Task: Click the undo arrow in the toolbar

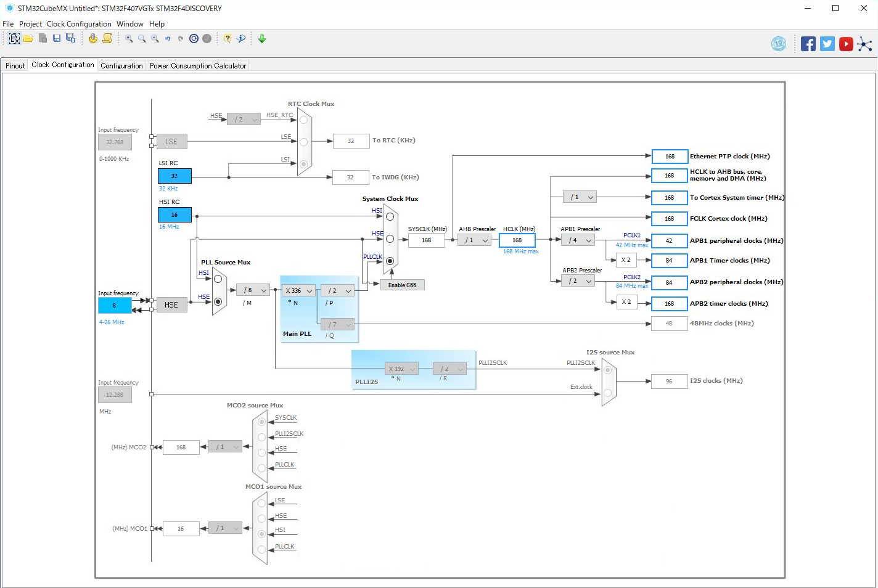Action: (x=167, y=38)
